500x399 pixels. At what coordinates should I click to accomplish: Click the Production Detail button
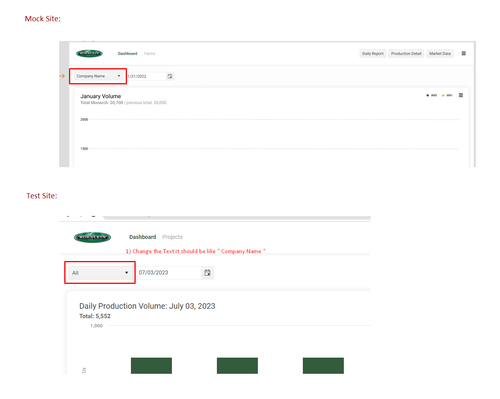pos(406,53)
